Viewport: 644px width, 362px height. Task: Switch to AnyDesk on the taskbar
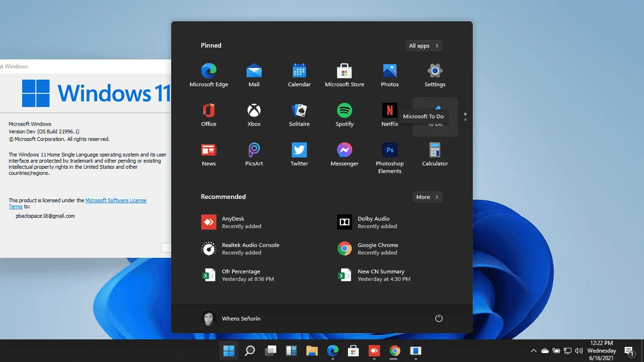[374, 351]
